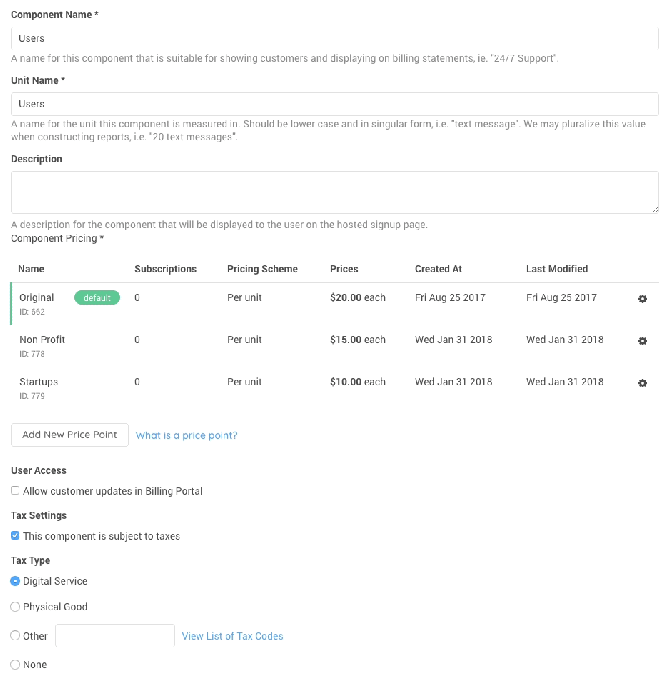Open View List of Tax Codes link
671x680 pixels.
point(232,636)
